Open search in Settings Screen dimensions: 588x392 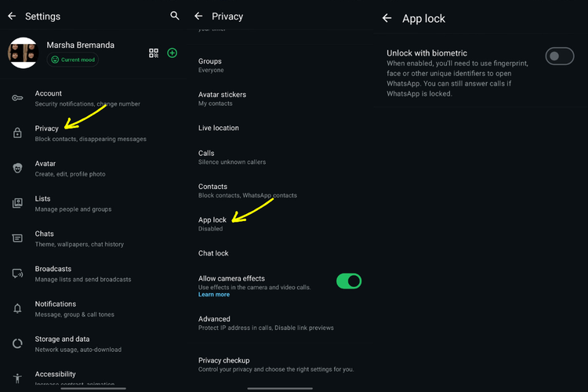pyautogui.click(x=175, y=16)
